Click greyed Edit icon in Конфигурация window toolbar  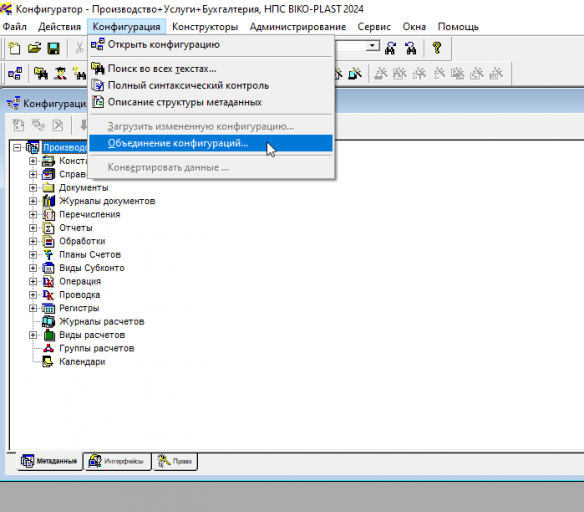(x=38, y=125)
